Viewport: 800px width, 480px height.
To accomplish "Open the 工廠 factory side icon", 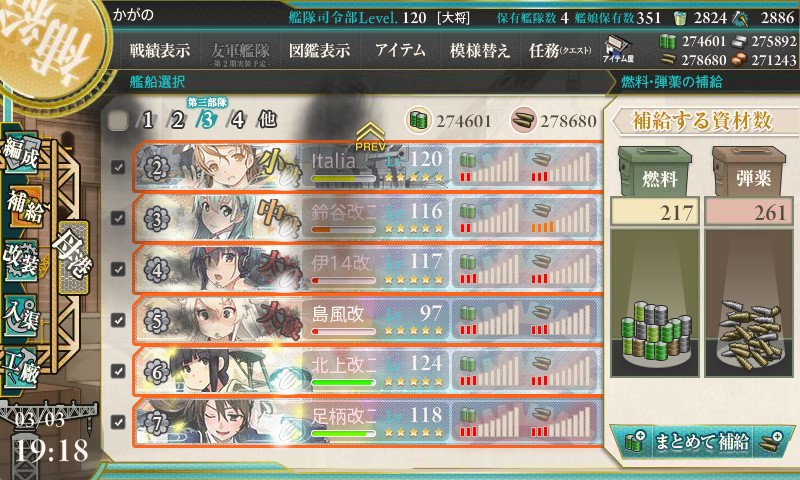I will point(21,367).
